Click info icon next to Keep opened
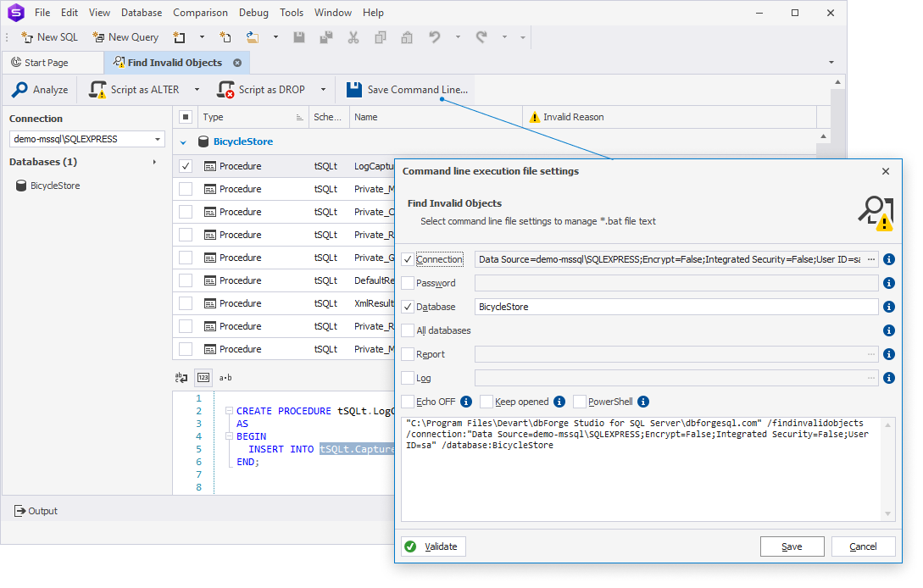The image size is (923, 588). coord(559,402)
